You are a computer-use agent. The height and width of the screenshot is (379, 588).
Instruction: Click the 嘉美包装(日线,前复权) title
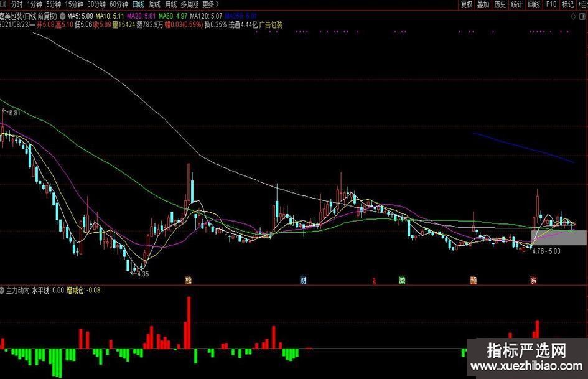pyautogui.click(x=29, y=17)
